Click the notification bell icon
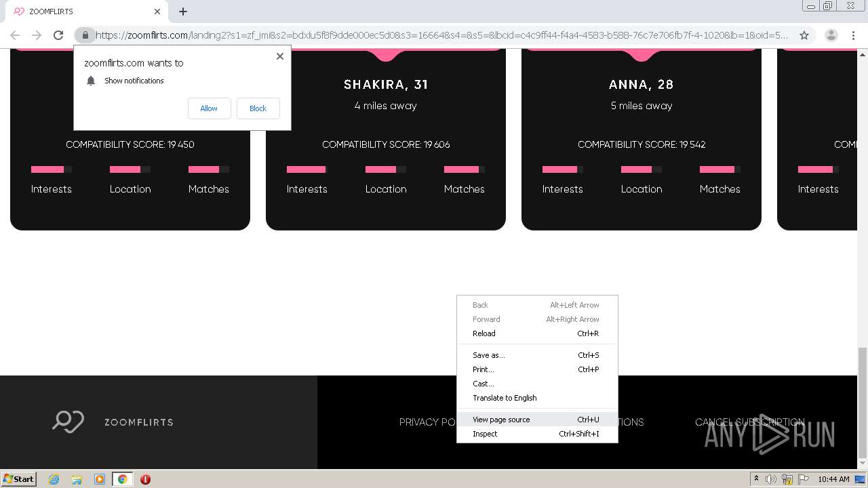The image size is (868, 488). 90,81
